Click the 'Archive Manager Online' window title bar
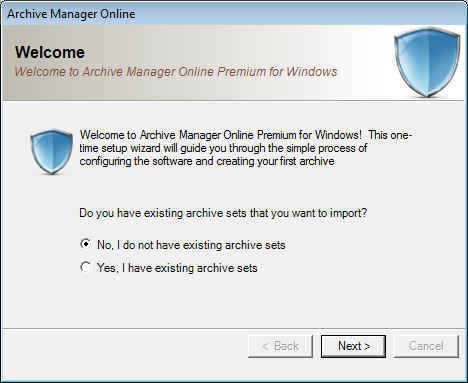This screenshot has width=468, height=383. click(234, 14)
